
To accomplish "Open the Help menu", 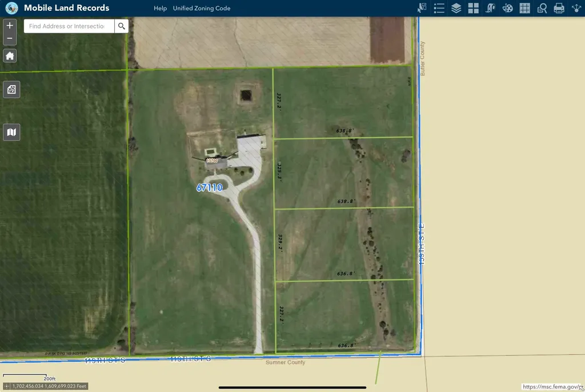I will 161,8.
